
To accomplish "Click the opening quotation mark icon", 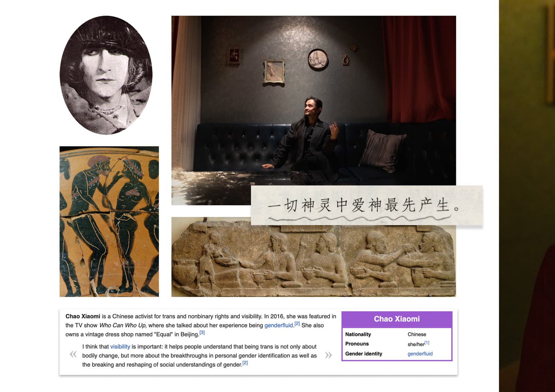I will point(73,354).
